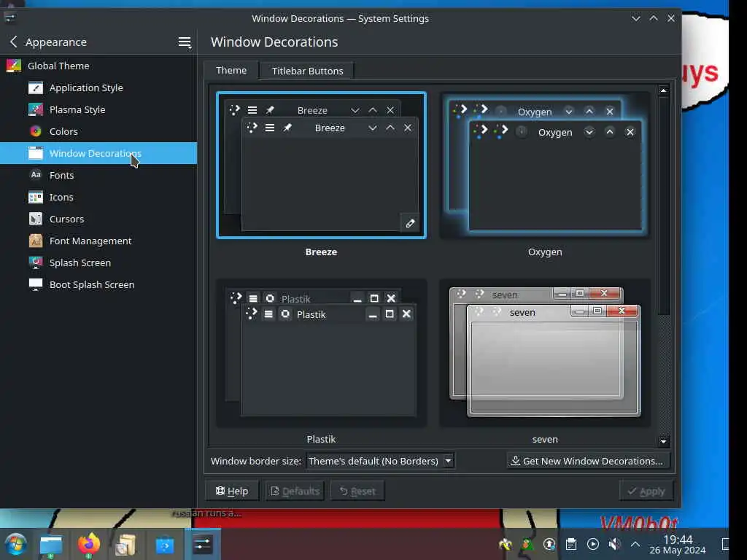Image resolution: width=747 pixels, height=560 pixels.
Task: Click the Help button
Action: tap(232, 491)
